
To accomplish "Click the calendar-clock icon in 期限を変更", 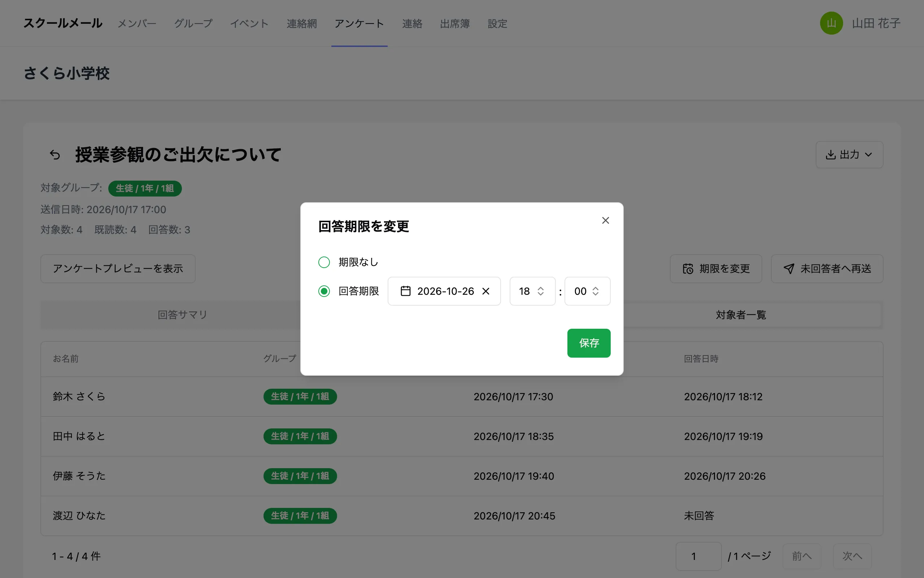I will [688, 269].
